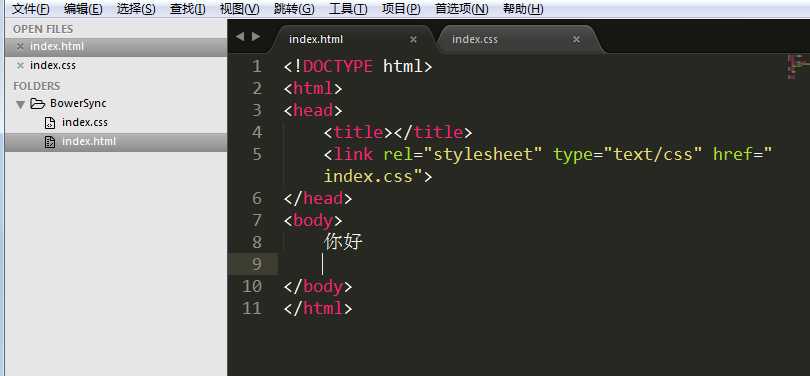Click the title tags on line 4

(x=397, y=133)
